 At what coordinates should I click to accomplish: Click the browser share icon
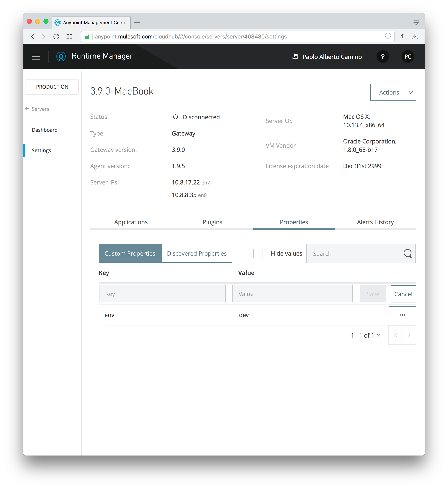click(402, 37)
